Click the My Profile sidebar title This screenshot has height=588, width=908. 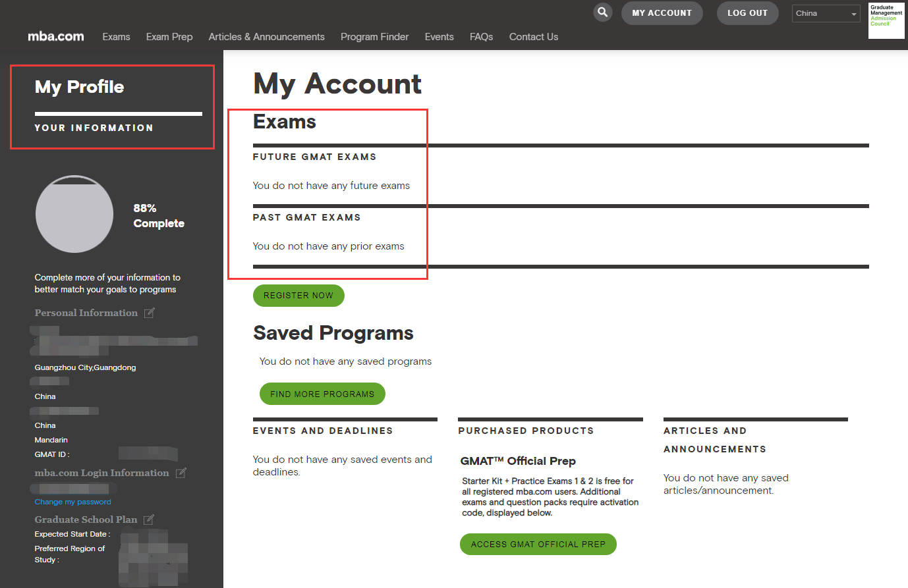79,87
